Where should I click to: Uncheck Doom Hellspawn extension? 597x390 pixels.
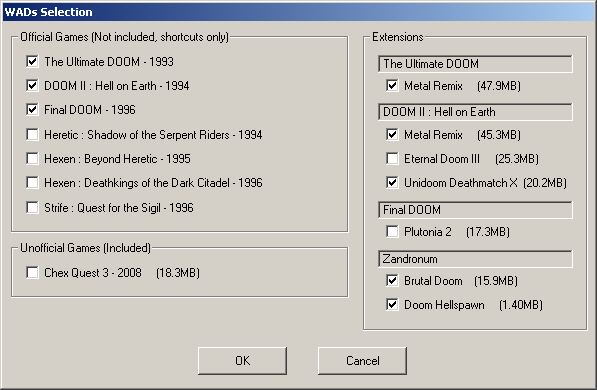coord(392,305)
